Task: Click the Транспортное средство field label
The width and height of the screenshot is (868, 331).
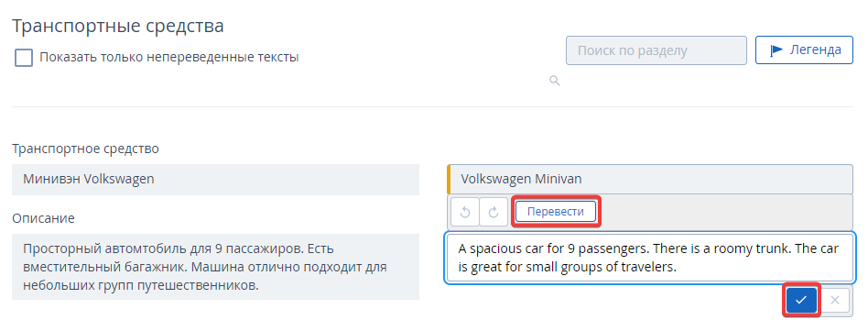Action: [86, 149]
